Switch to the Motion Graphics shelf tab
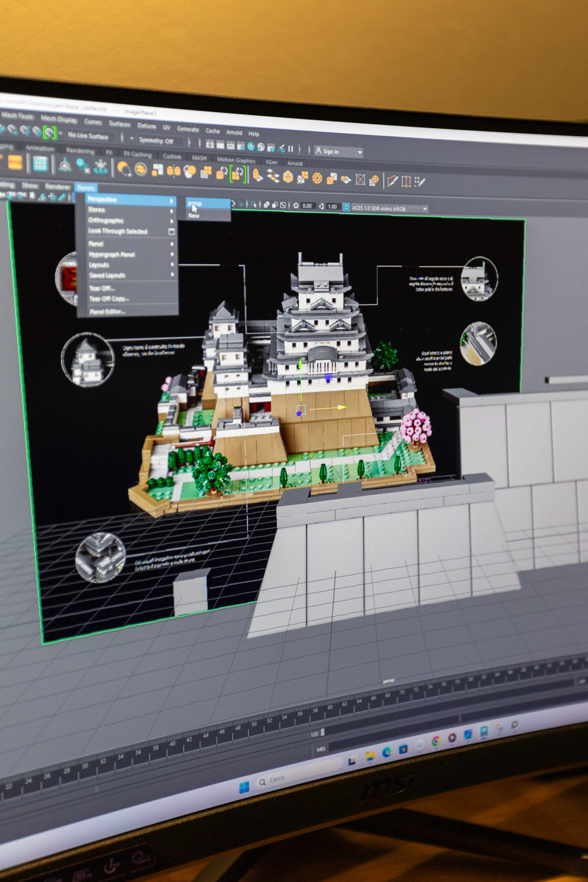588x882 pixels. [236, 160]
